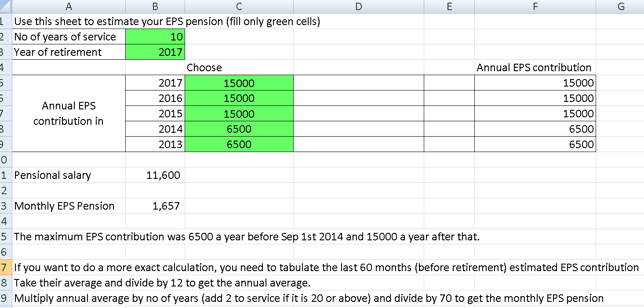This screenshot has height=308, width=644.
Task: Select column D header
Action: (359, 6)
